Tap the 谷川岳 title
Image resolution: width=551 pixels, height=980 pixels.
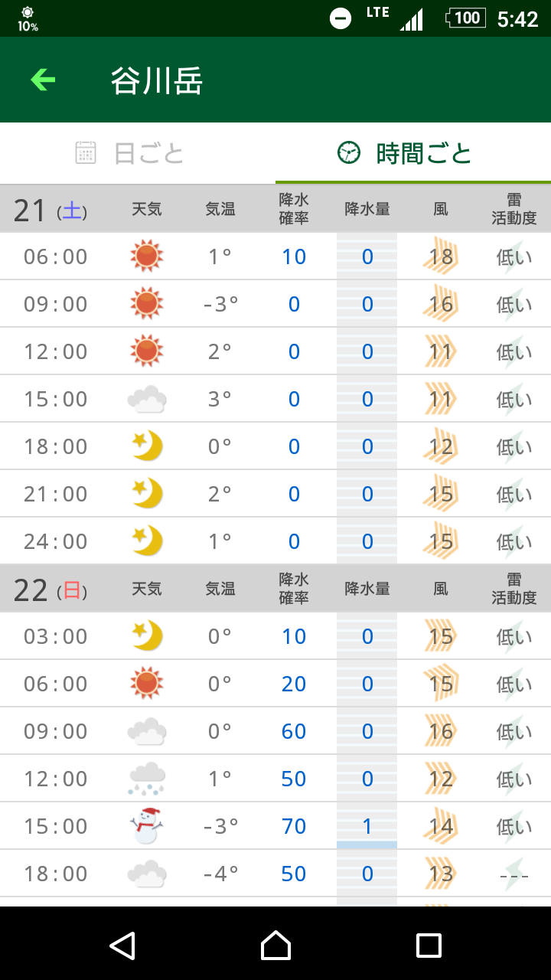click(157, 80)
